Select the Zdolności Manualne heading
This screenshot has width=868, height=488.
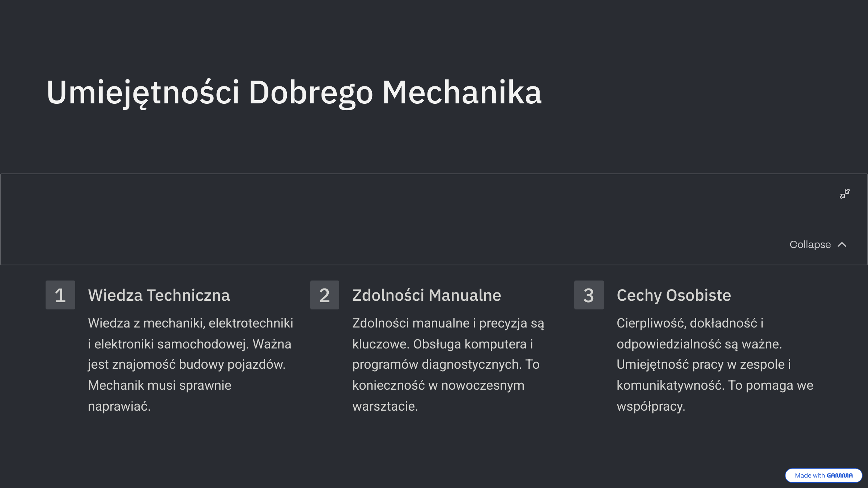click(x=426, y=295)
